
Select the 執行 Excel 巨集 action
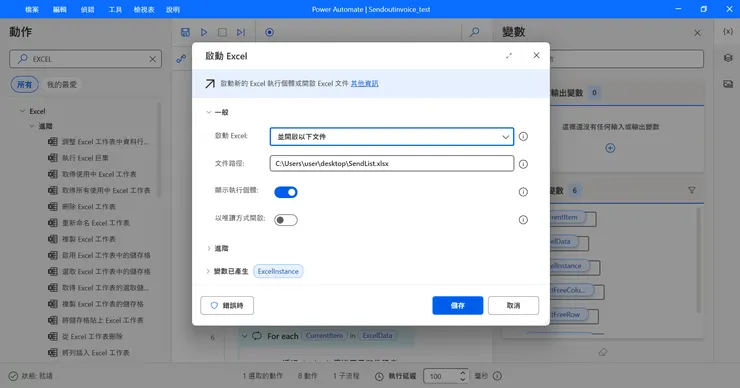point(86,158)
